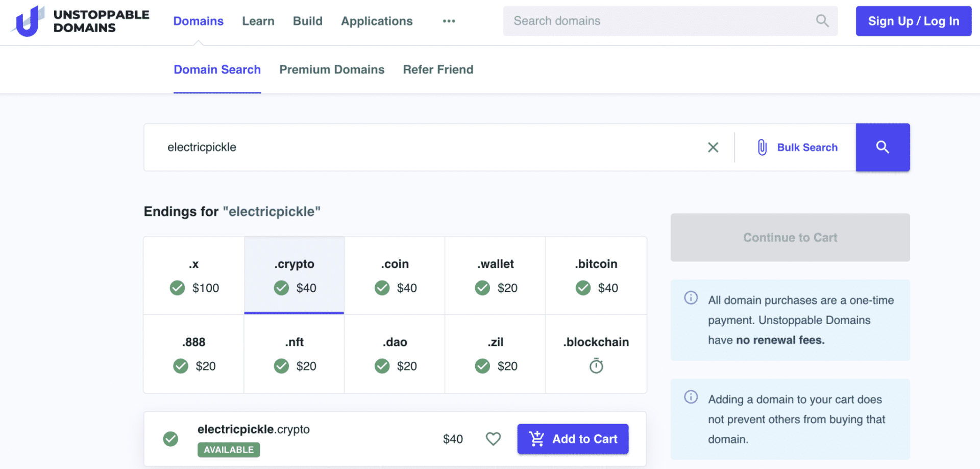Click the purple search button
The height and width of the screenshot is (469, 980).
[x=883, y=147]
